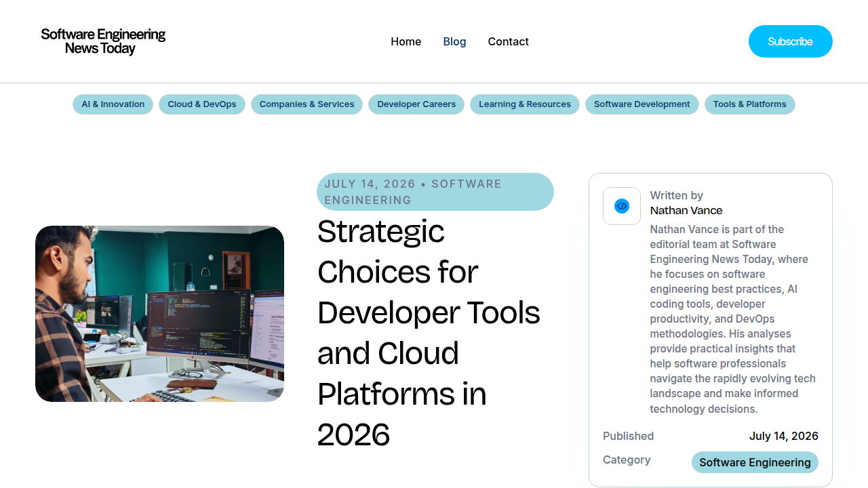Click the article title Strategic Choices heading

click(429, 333)
